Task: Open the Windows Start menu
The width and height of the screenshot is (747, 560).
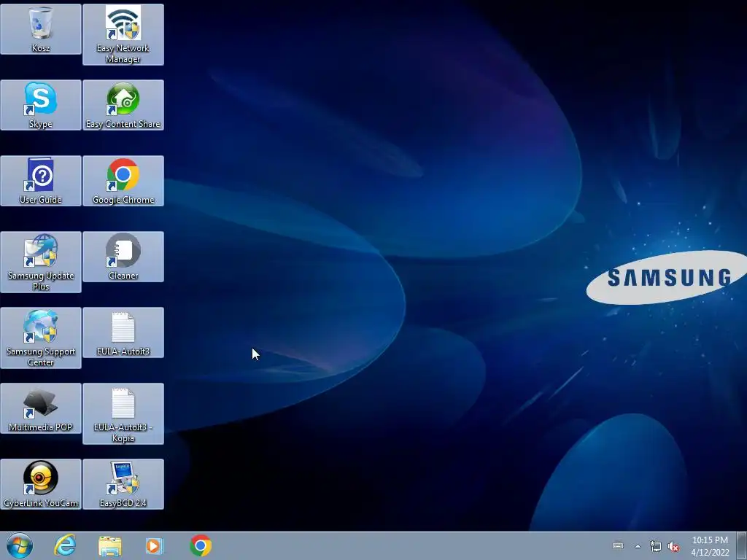Action: pos(20,545)
